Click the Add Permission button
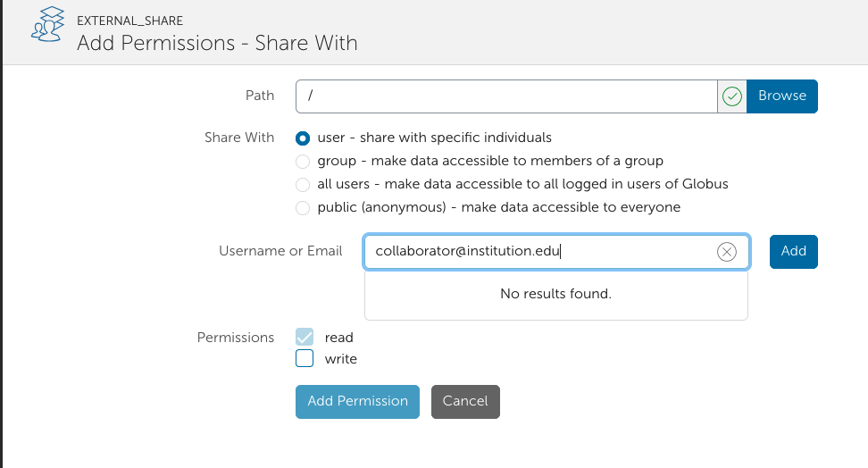868x468 pixels. click(357, 402)
